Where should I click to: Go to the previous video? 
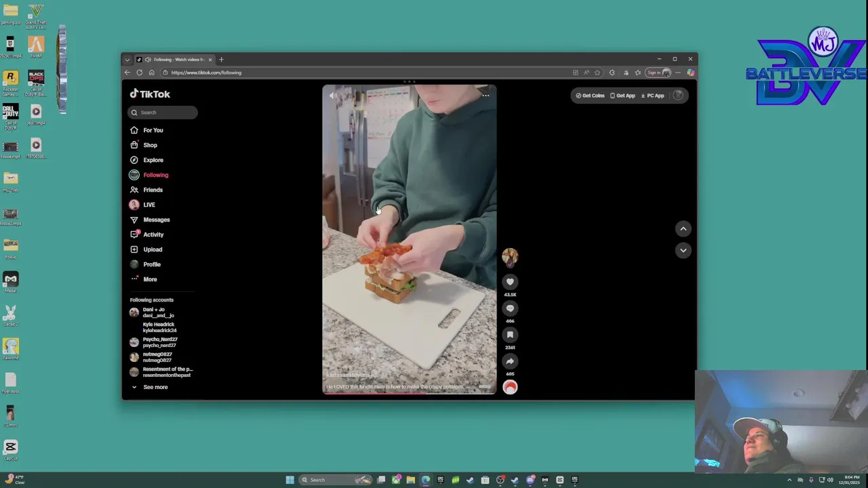pyautogui.click(x=683, y=229)
